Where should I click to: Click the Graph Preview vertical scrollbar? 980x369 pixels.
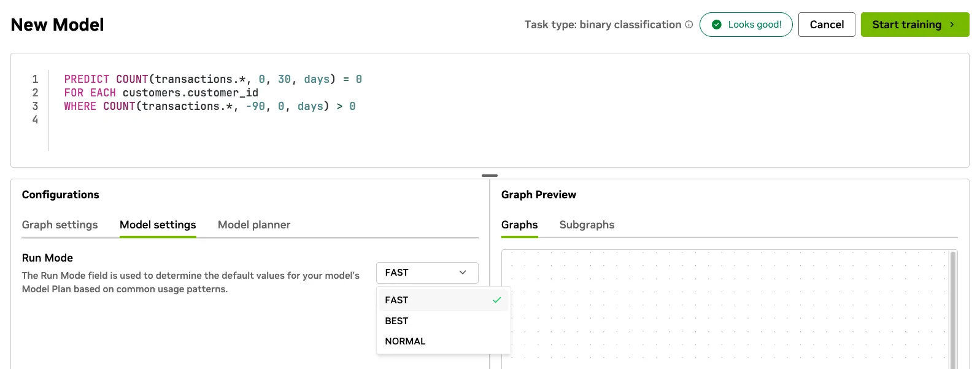[x=953, y=309]
